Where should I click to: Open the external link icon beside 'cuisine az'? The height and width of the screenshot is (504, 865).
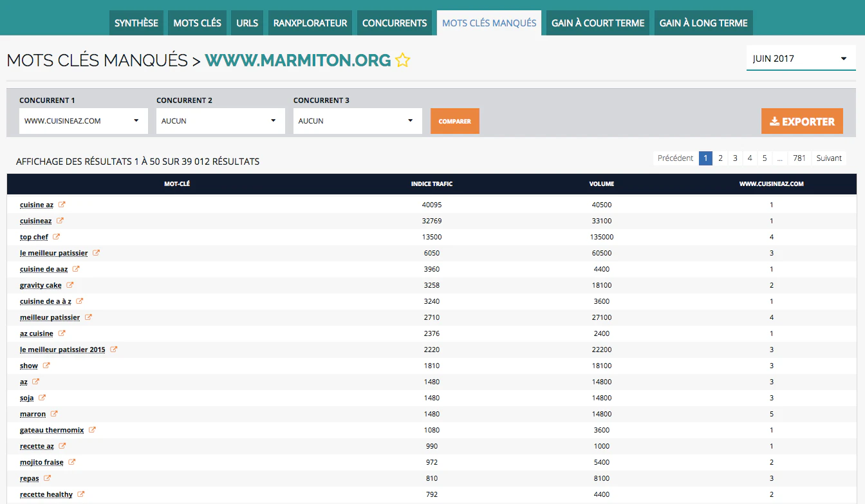(62, 205)
